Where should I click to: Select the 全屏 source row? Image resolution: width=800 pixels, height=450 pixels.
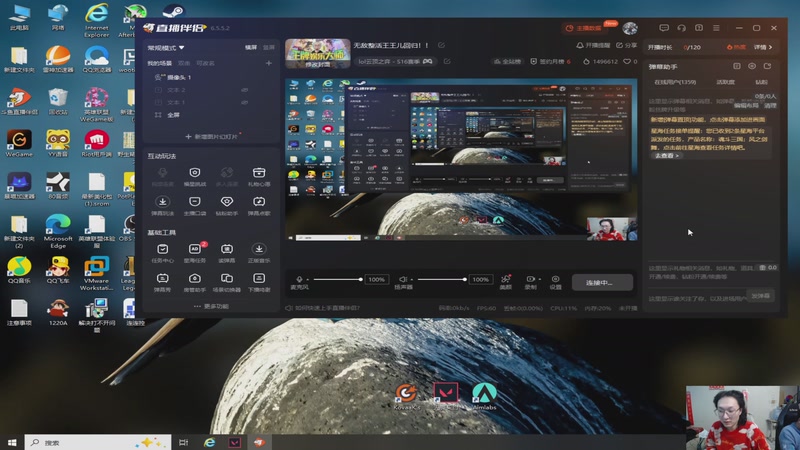click(211, 115)
